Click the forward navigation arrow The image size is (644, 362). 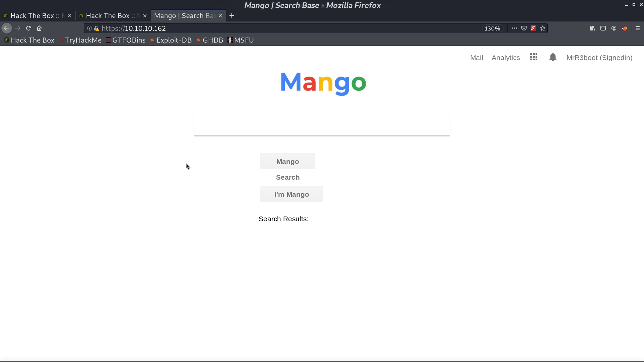click(x=18, y=28)
